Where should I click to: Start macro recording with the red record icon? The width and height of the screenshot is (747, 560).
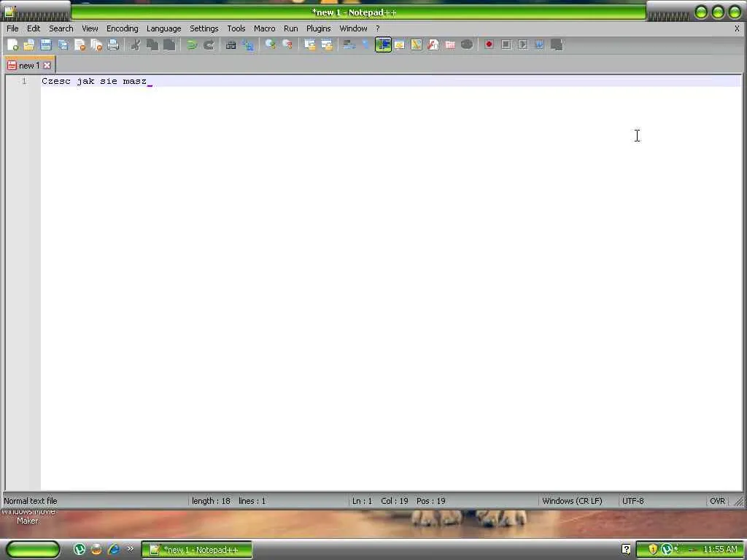point(489,44)
